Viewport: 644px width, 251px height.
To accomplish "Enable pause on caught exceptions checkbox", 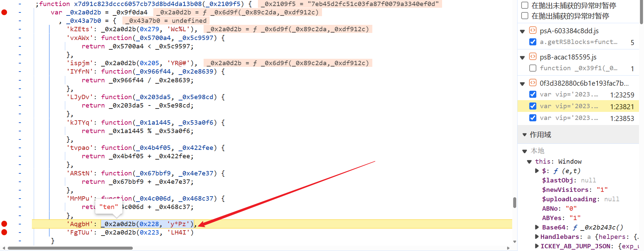I will point(525,16).
